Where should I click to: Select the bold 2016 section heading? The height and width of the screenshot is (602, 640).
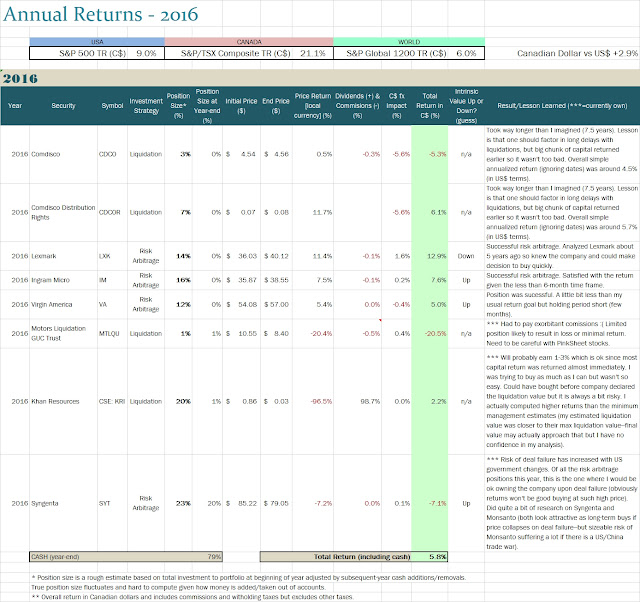(20, 78)
